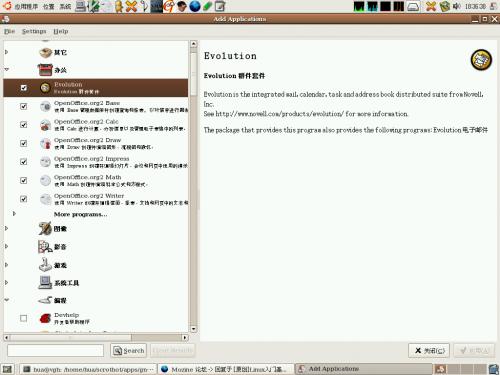Click the computer monitor launcher in the top panel

click(x=80, y=6)
